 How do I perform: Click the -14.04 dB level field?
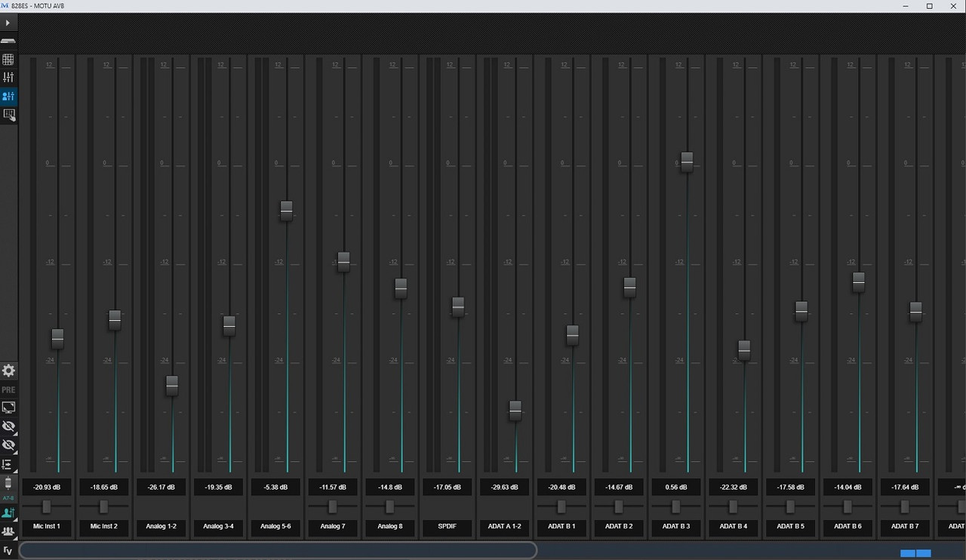click(x=848, y=488)
